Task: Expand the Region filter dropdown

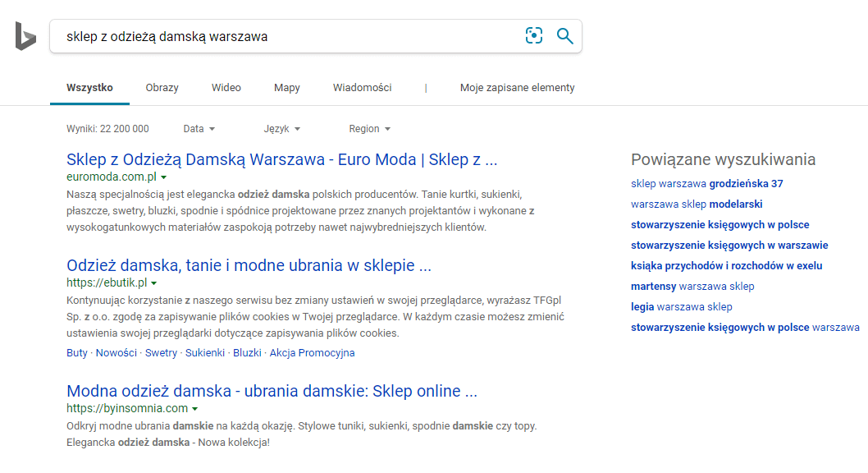Action: 369,129
